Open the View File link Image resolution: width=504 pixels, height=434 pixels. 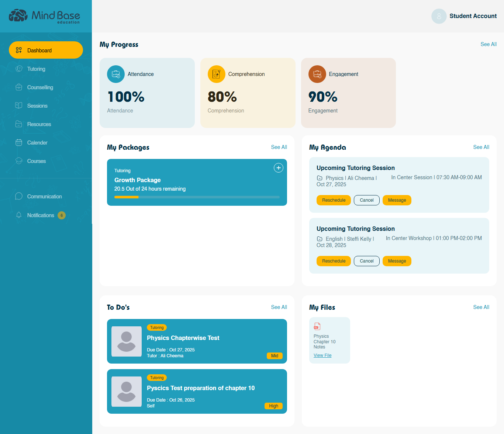tap(322, 355)
